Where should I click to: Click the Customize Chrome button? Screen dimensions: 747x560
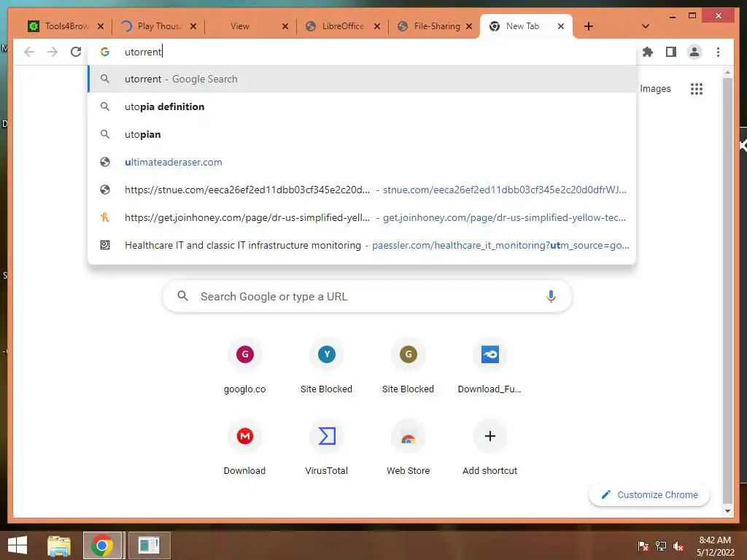click(649, 495)
